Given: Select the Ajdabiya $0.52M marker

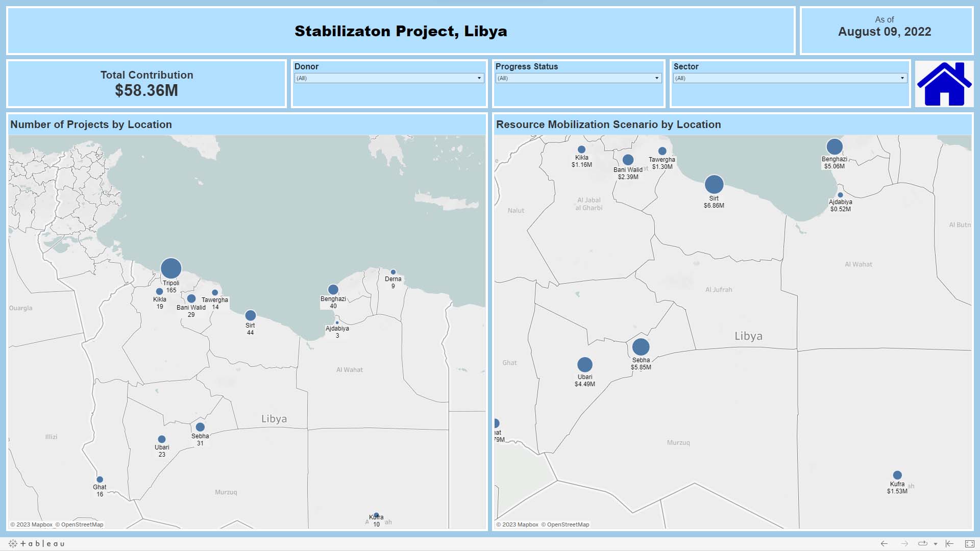Looking at the screenshot, I should pyautogui.click(x=840, y=195).
